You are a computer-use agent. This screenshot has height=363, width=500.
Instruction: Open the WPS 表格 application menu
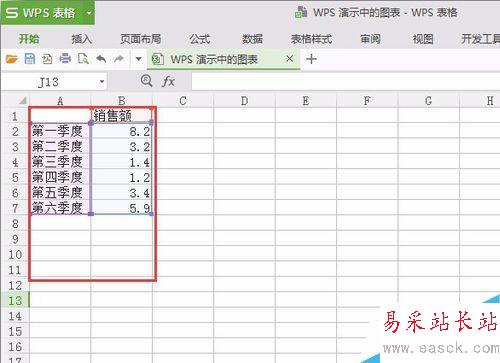point(48,13)
